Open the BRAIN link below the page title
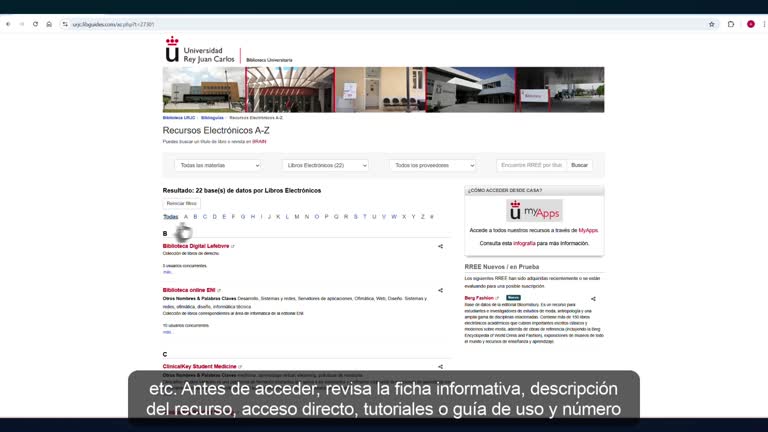 coord(259,142)
